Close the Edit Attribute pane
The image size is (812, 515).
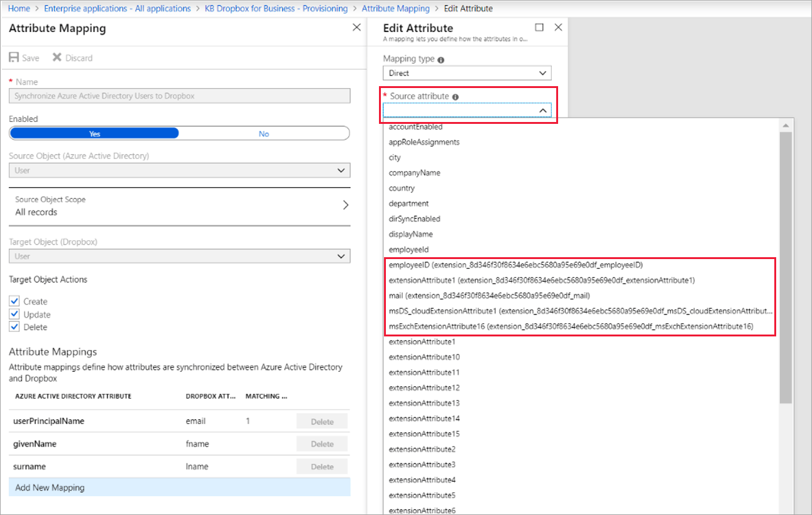point(558,27)
